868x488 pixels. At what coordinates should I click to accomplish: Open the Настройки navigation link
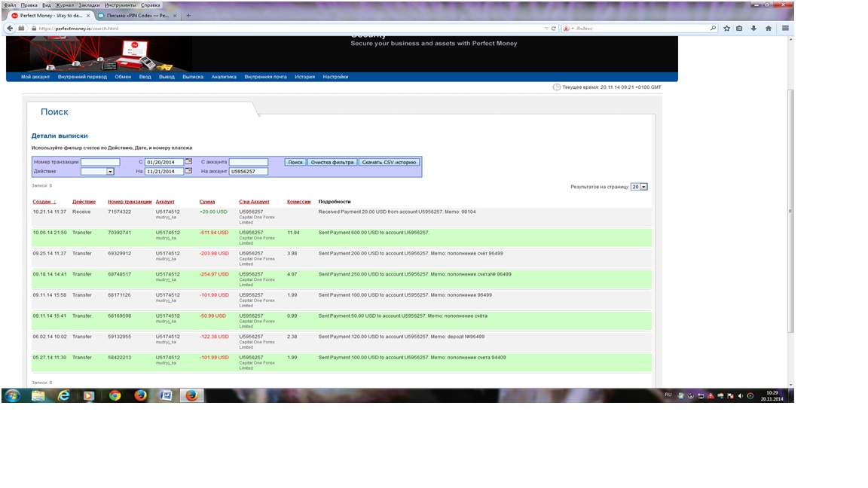[335, 77]
